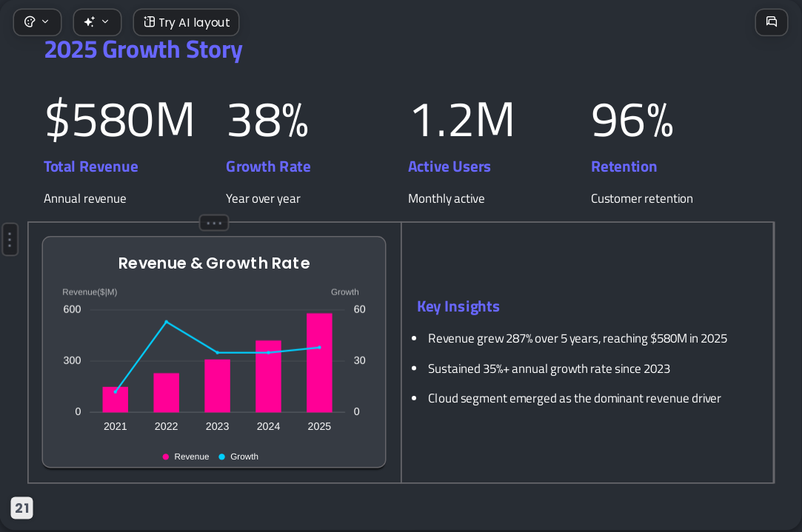
Task: Click the horizontal dots column handle
Action: click(214, 223)
